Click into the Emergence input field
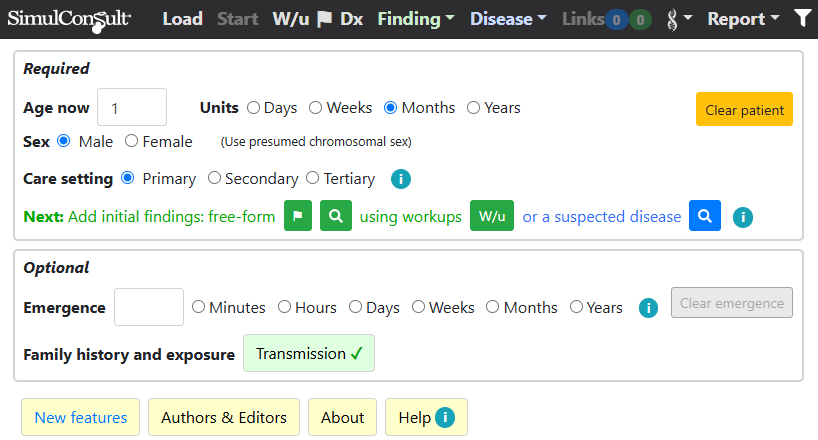The width and height of the screenshot is (818, 440). (149, 307)
